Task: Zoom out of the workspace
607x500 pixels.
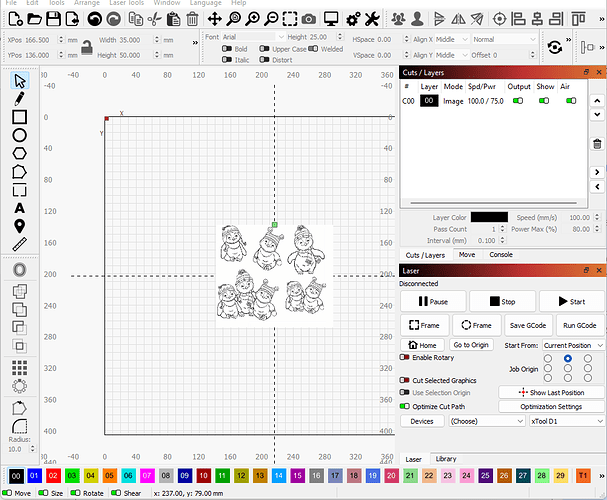Action: tap(271, 19)
